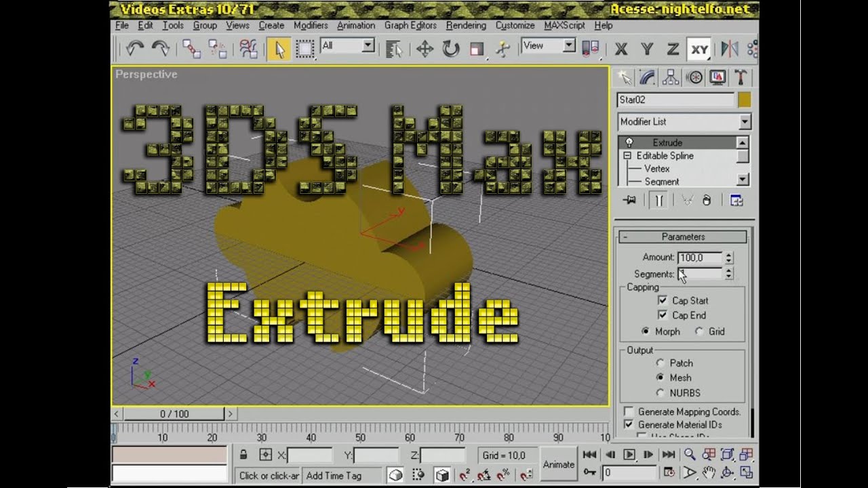
Task: Click the Animate button
Action: coord(559,464)
